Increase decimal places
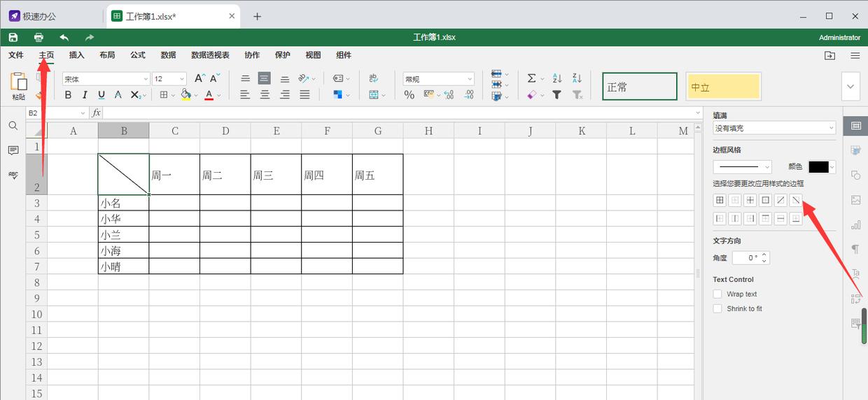The width and height of the screenshot is (868, 400). coord(470,95)
